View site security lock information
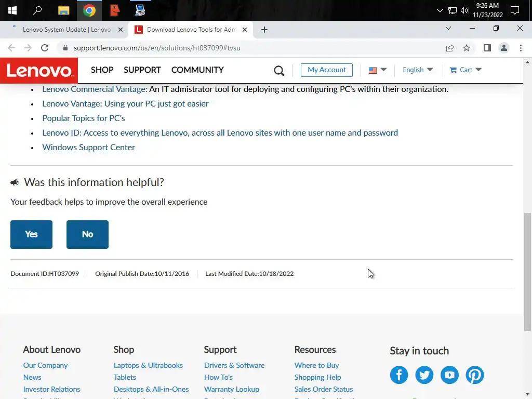This screenshot has height=399, width=532. coord(65,48)
